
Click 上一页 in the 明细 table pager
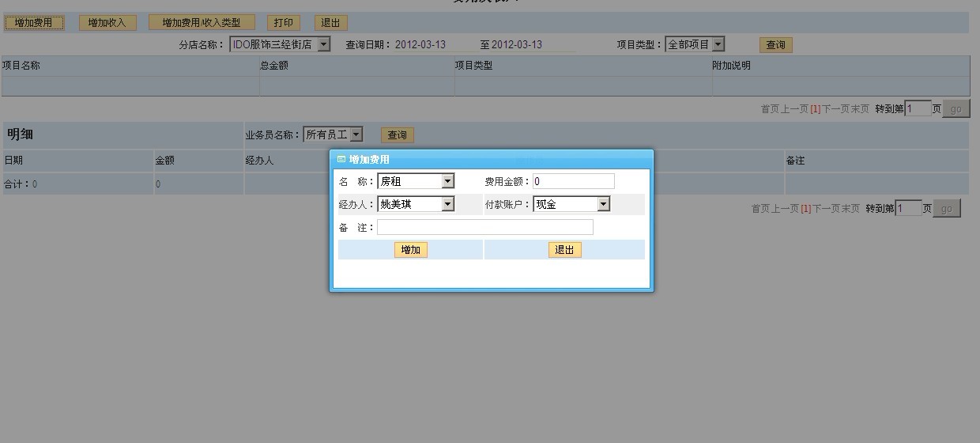coord(785,209)
